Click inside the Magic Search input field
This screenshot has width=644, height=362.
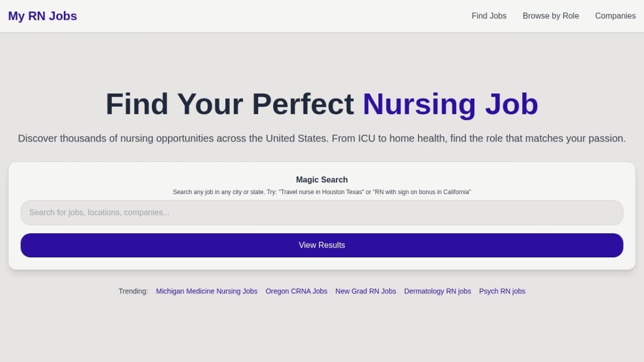click(321, 212)
